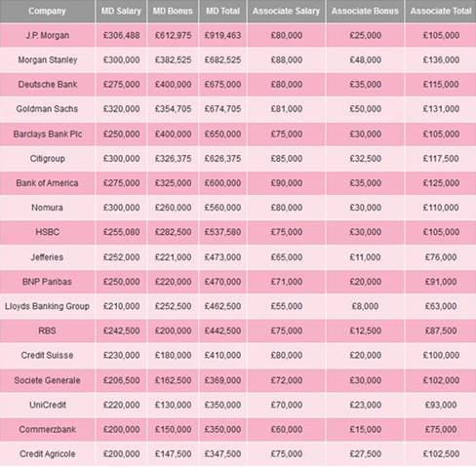Click Jefferies' Associate Total £76,000
The width and height of the screenshot is (476, 467).
[441, 257]
